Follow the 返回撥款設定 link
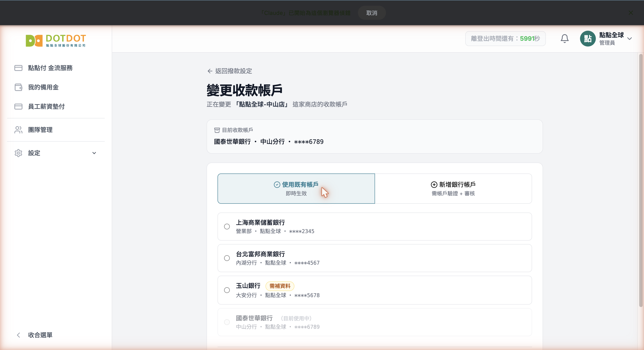The image size is (644, 350). pos(230,71)
